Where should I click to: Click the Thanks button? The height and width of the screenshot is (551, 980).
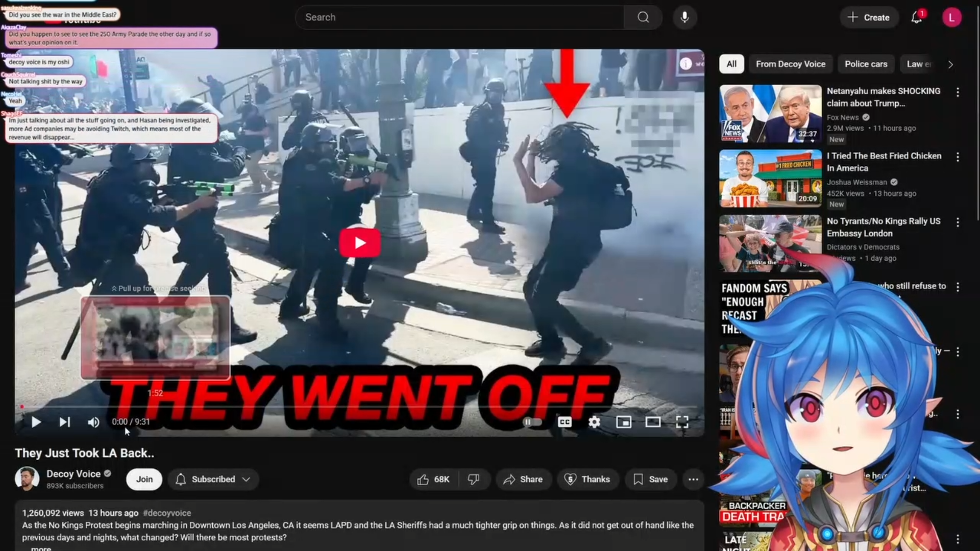tap(587, 479)
